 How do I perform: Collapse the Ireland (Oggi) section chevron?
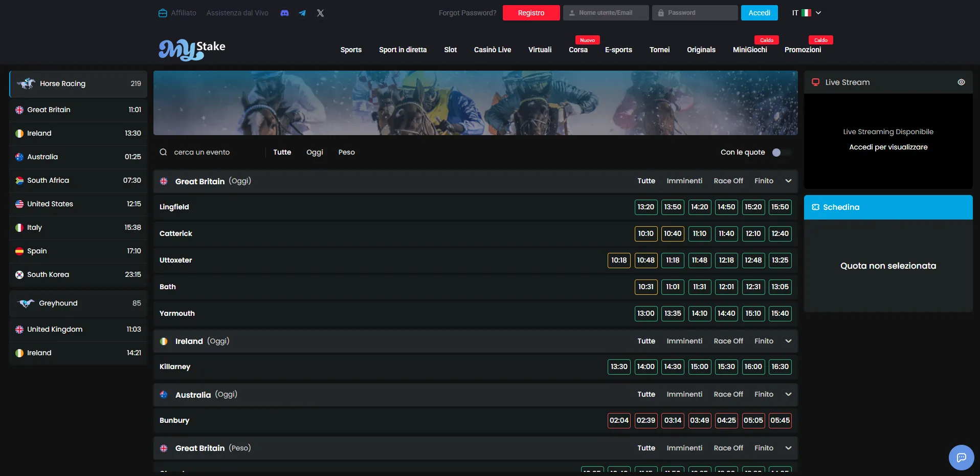788,341
